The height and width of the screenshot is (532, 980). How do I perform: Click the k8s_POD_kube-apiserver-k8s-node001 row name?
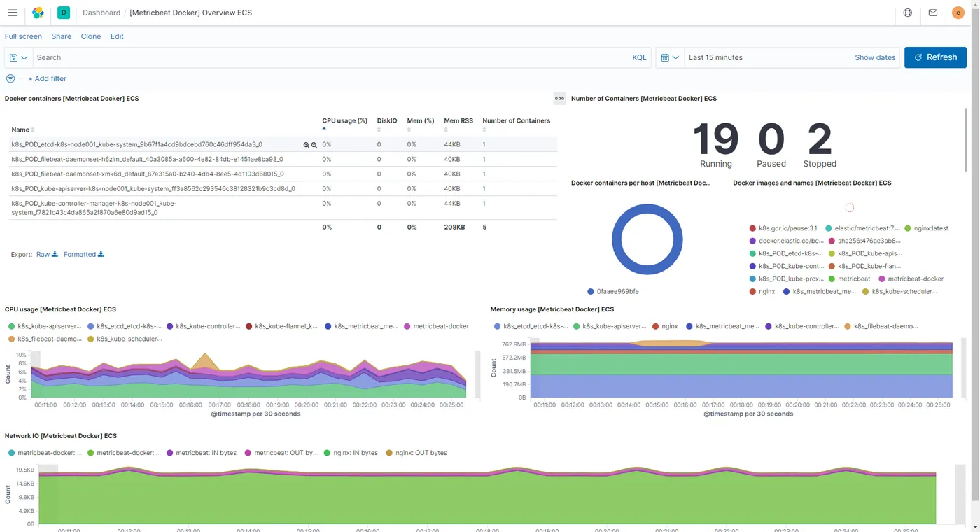(x=153, y=188)
